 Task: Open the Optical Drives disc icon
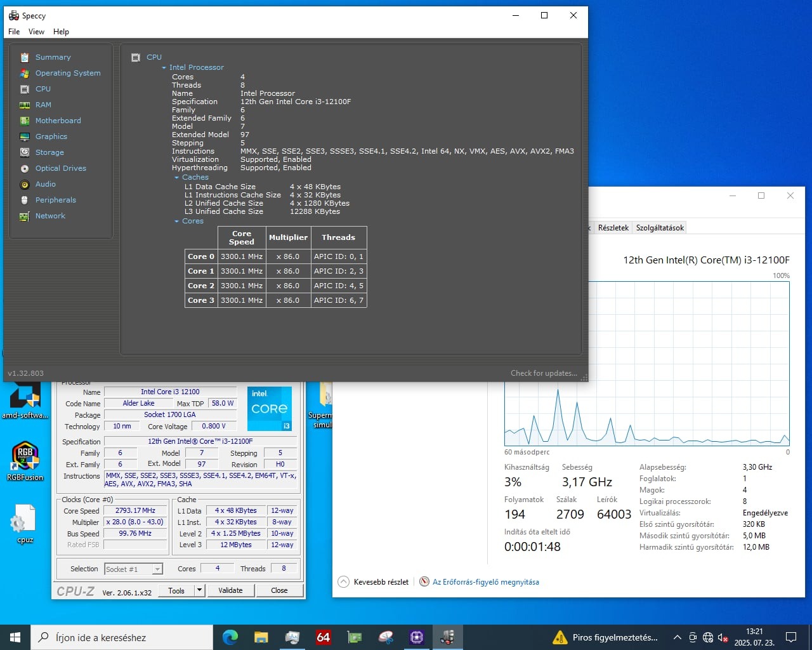pyautogui.click(x=25, y=168)
